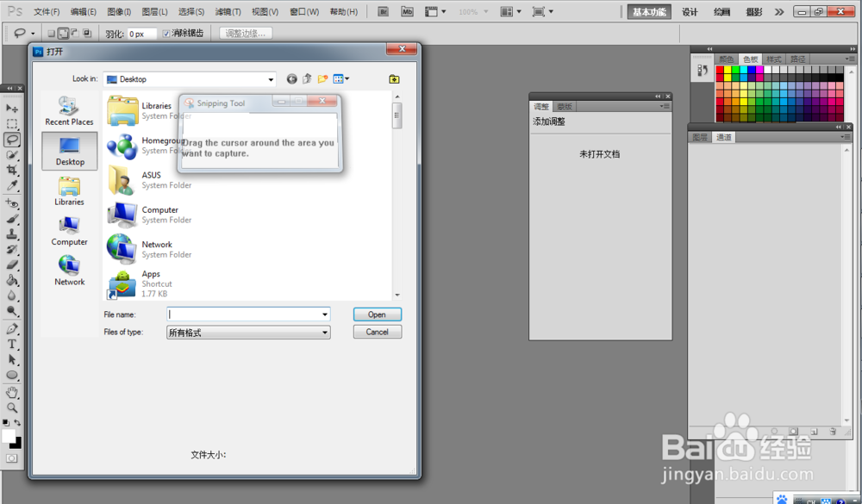Select the Ellipse shape tool
The width and height of the screenshot is (862, 504).
coord(11,376)
